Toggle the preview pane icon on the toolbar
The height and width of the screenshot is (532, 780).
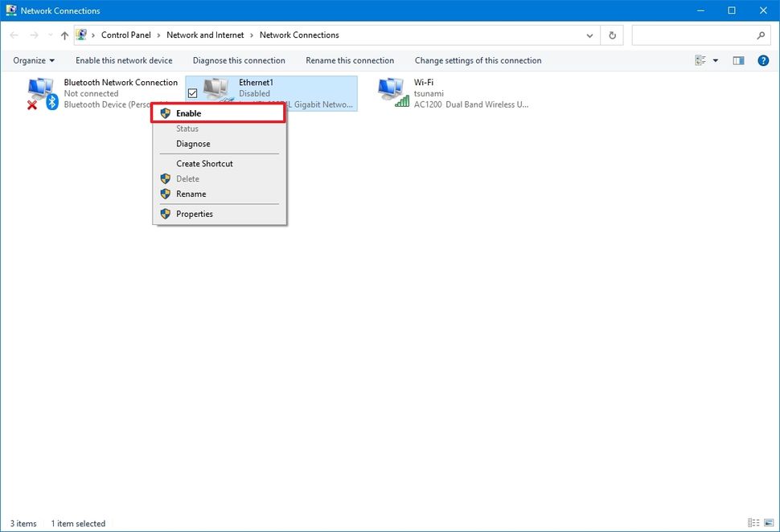pos(738,60)
